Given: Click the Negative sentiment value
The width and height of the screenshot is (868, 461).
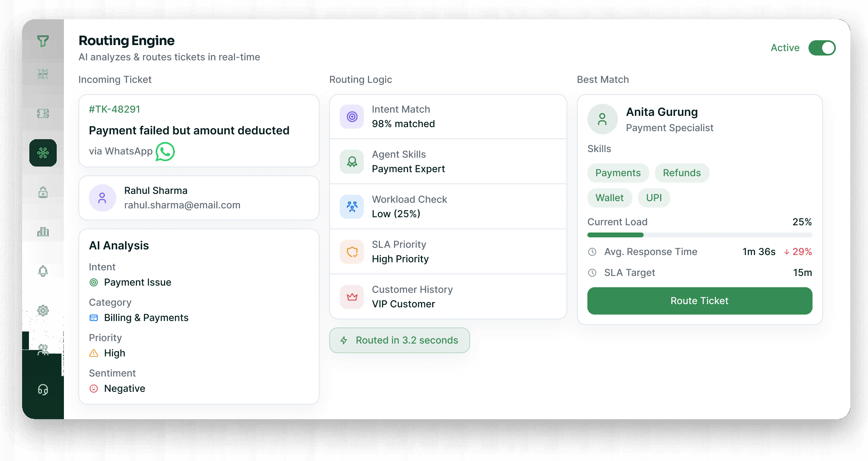Looking at the screenshot, I should tap(125, 389).
